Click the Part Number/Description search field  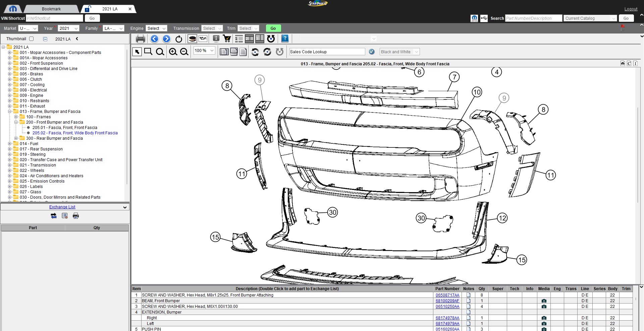(533, 18)
